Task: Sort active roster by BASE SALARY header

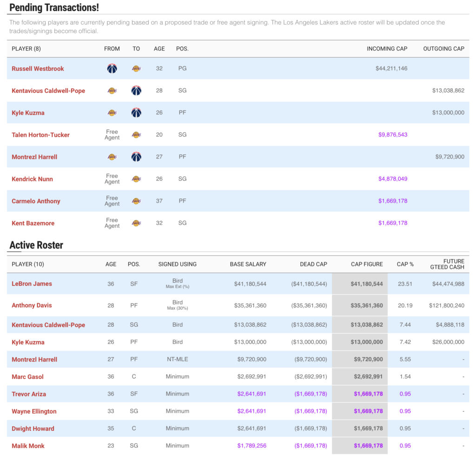Action: (x=248, y=264)
